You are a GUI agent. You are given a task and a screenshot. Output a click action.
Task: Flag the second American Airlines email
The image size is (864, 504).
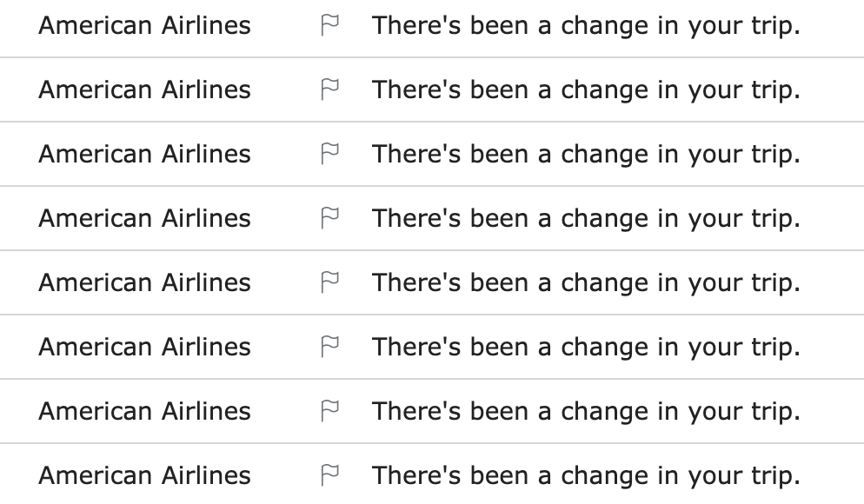point(329,90)
